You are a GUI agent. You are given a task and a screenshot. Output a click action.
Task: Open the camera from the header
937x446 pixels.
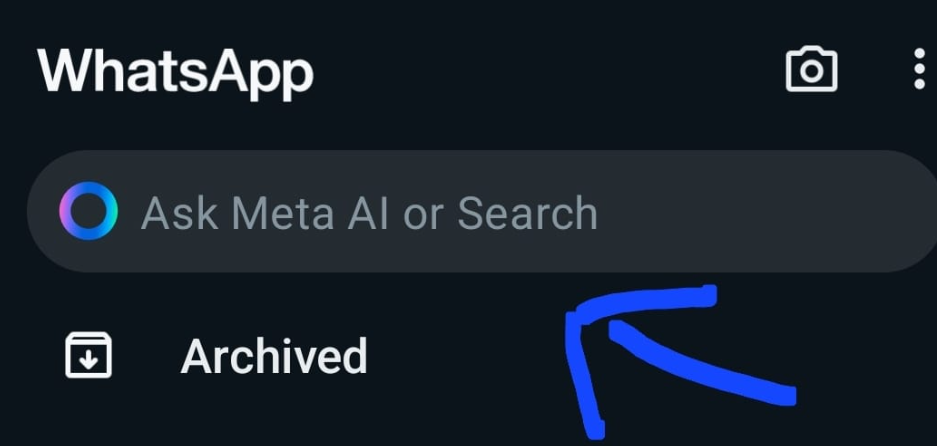click(x=811, y=70)
